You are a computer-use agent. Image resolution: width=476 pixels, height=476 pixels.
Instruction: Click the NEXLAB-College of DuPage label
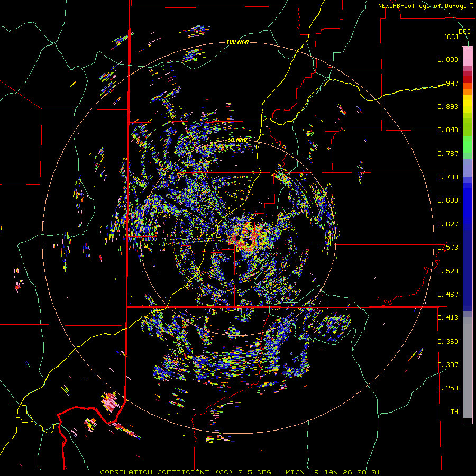422,6
